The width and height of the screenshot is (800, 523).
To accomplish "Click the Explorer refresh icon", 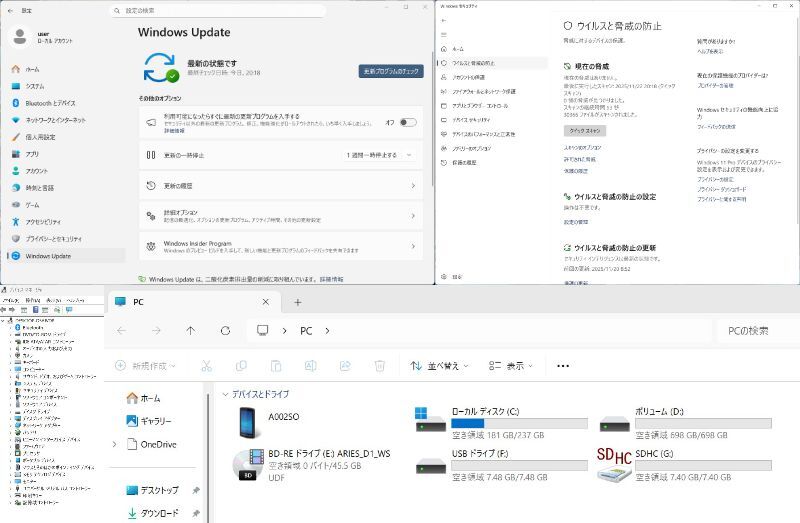I will (226, 331).
